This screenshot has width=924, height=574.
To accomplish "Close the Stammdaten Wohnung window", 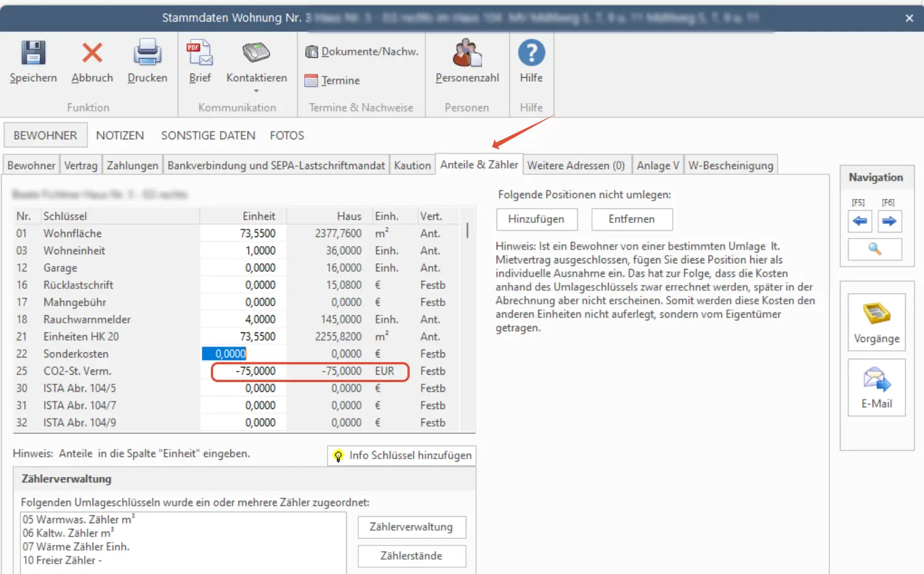I will (x=909, y=18).
